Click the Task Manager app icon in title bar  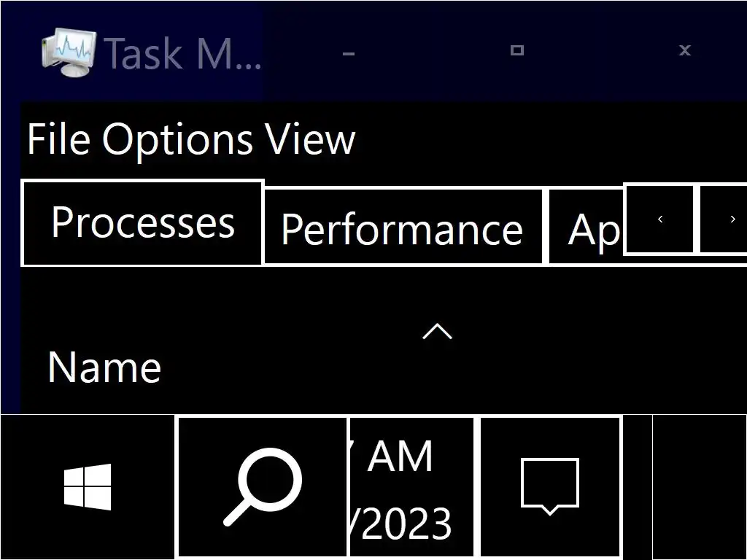[x=69, y=52]
